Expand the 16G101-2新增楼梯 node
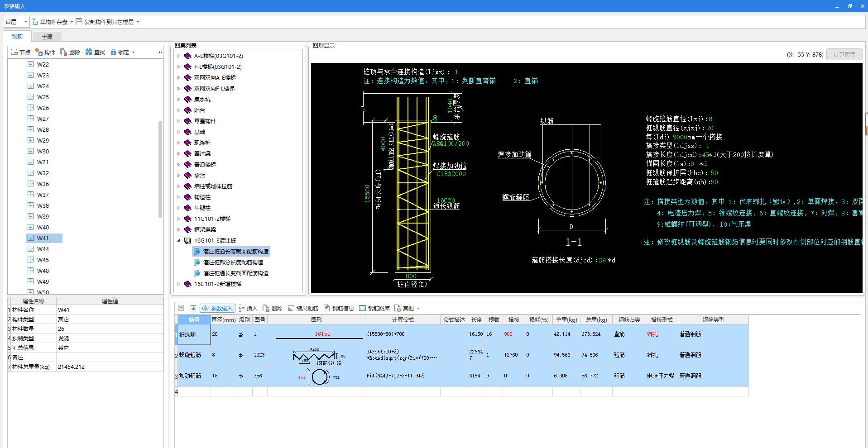This screenshot has height=448, width=868. point(178,284)
